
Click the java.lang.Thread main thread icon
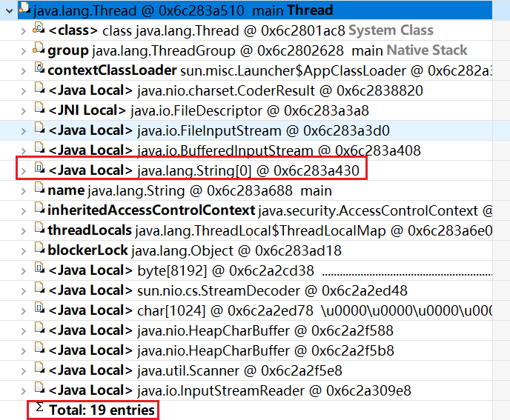click(24, 8)
